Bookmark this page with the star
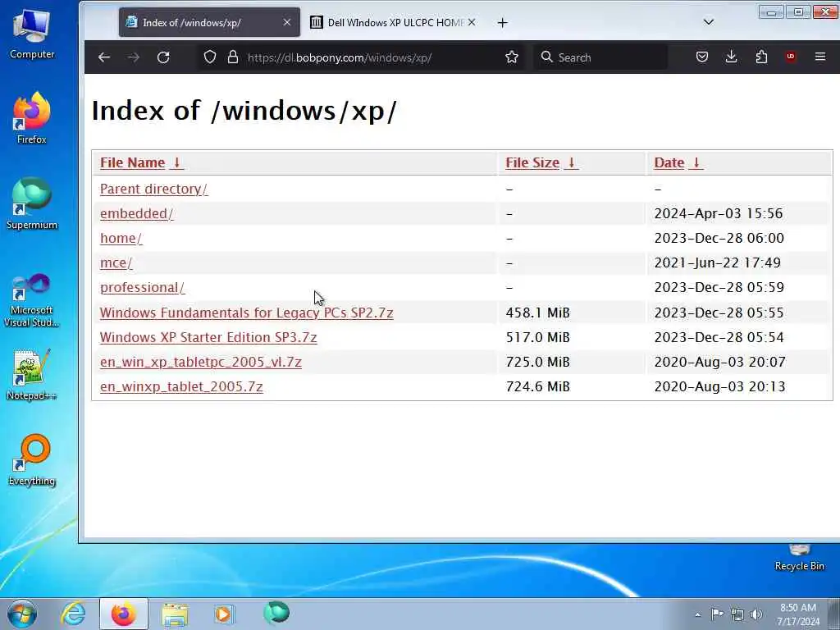The height and width of the screenshot is (630, 840). click(512, 57)
